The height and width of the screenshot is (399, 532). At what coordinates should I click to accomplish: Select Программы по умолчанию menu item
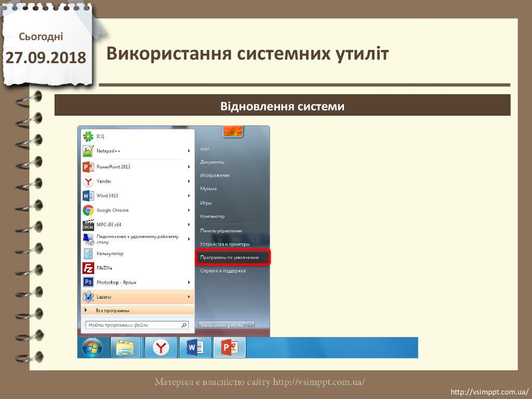coord(233,257)
